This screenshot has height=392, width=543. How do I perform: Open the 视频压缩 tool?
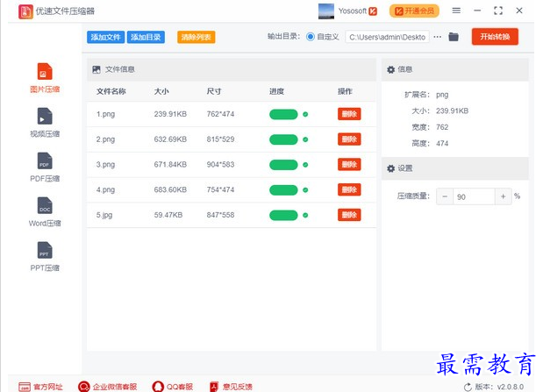(x=44, y=122)
